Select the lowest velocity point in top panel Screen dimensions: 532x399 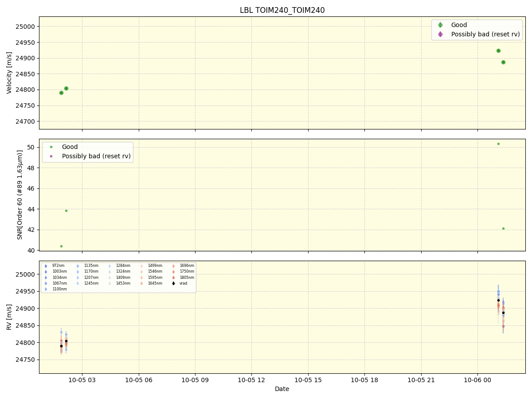[61, 93]
